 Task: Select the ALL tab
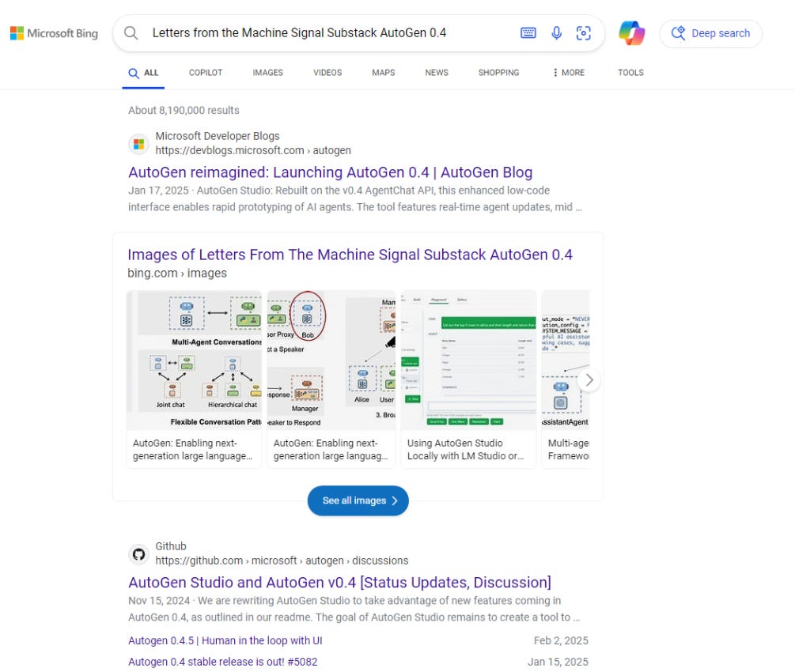click(x=143, y=73)
